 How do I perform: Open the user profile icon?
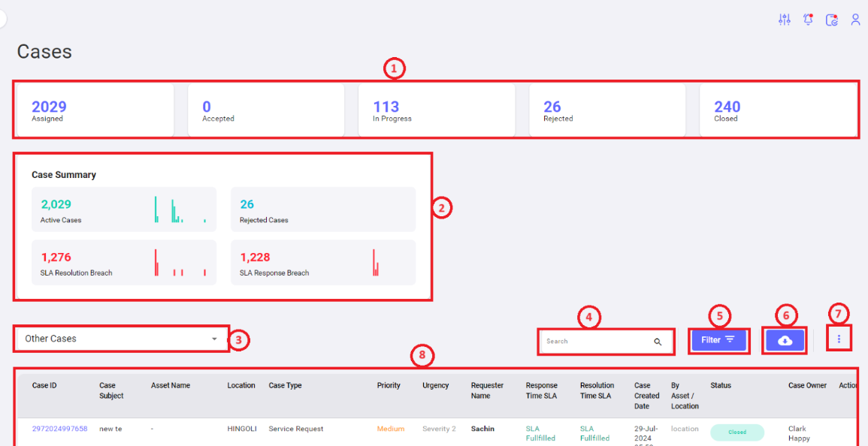855,20
